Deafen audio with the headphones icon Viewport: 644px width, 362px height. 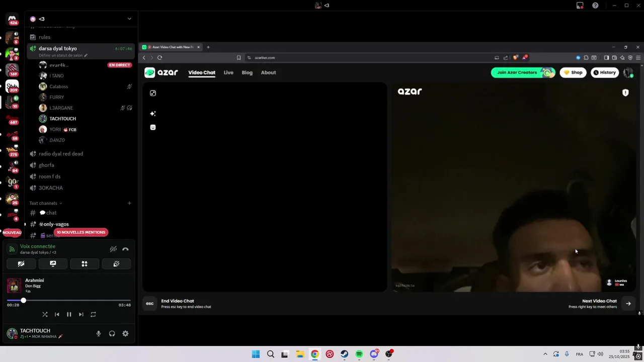(112, 333)
